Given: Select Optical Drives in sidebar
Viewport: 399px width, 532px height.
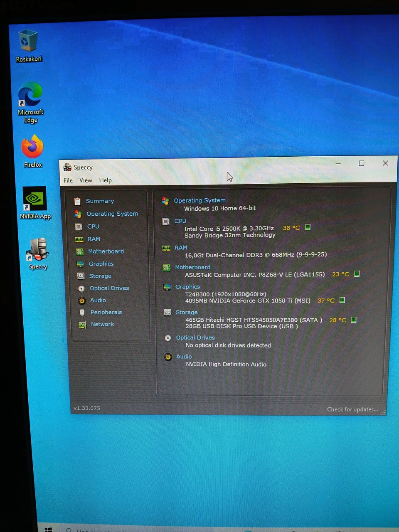Looking at the screenshot, I should pos(109,288).
